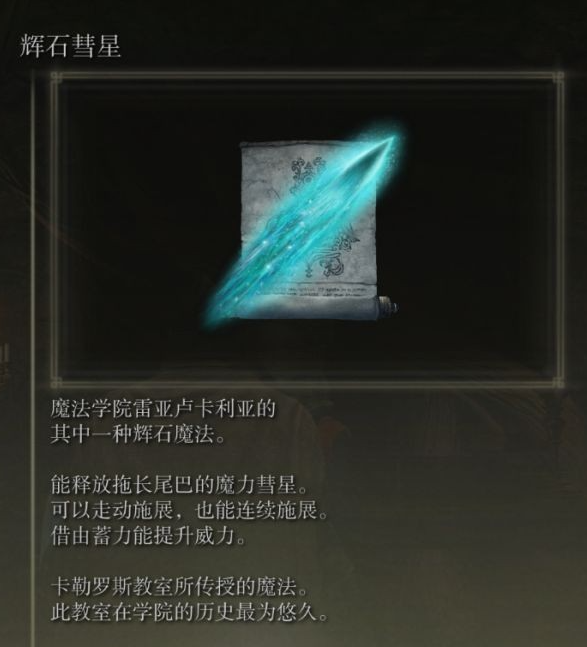Viewport: 587px width, 647px height.
Task: Click the Glintstone Comet scroll icon
Action: (303, 225)
